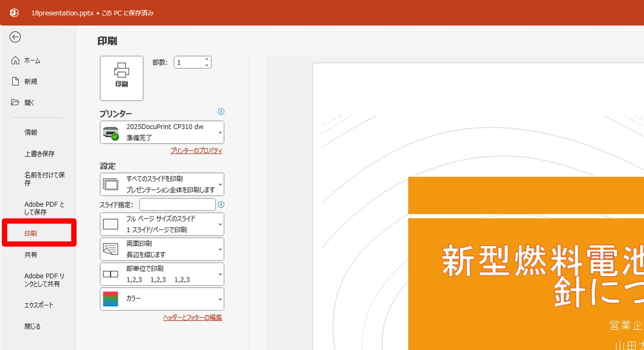Screen dimensions: 644x350
Task: Open the printer selection dropdown
Action: (x=162, y=132)
